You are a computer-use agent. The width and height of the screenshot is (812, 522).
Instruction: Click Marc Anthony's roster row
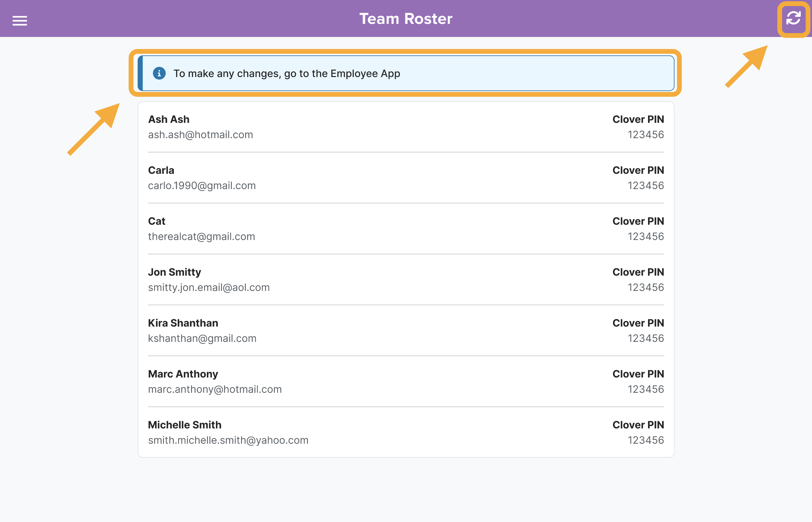coord(183,374)
